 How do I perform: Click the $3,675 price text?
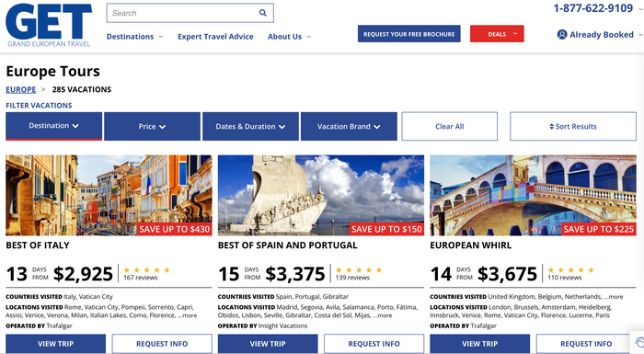pos(507,274)
